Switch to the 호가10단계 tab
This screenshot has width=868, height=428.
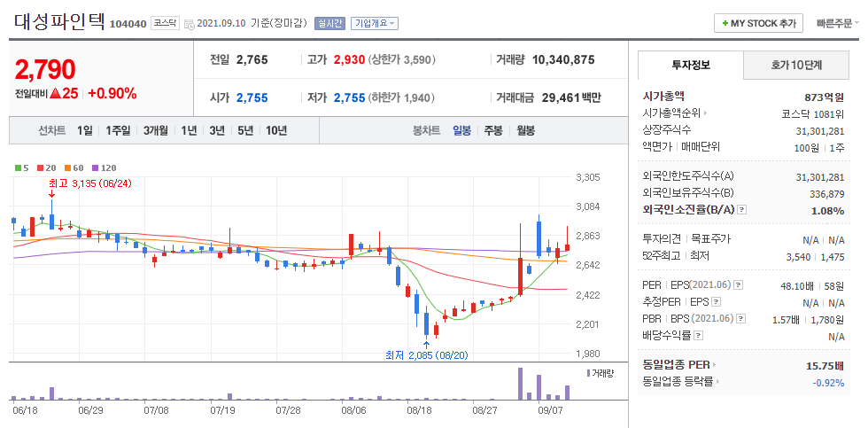point(796,65)
